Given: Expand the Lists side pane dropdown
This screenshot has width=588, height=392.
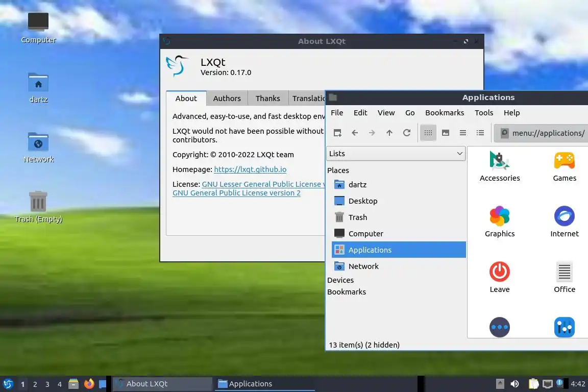Looking at the screenshot, I should click(x=396, y=154).
